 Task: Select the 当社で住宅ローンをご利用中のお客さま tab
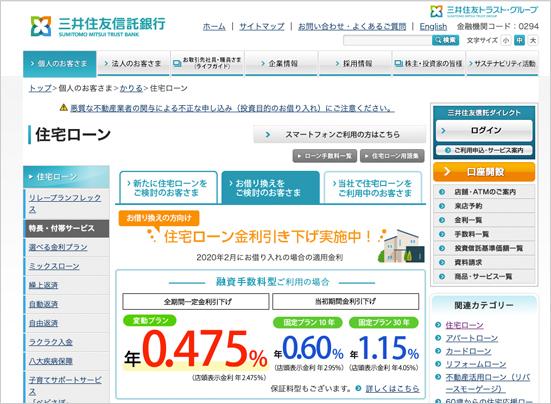(373, 188)
